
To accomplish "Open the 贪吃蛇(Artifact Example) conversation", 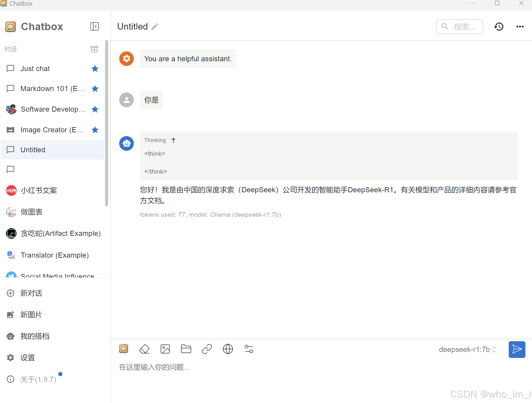I will tap(53, 233).
